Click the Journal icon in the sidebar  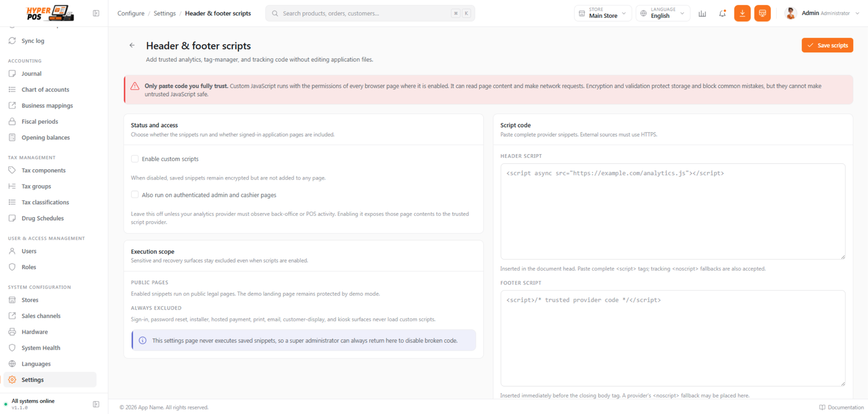point(12,73)
